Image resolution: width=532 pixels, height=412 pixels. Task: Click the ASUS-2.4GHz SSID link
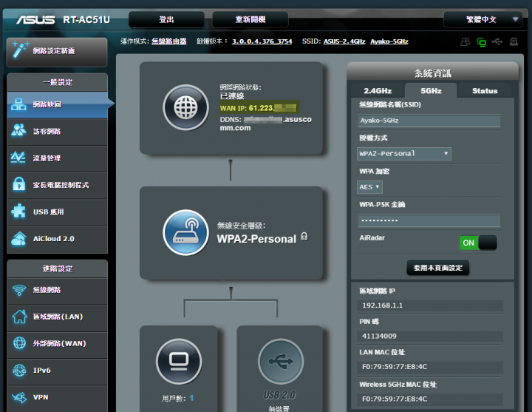tap(344, 41)
